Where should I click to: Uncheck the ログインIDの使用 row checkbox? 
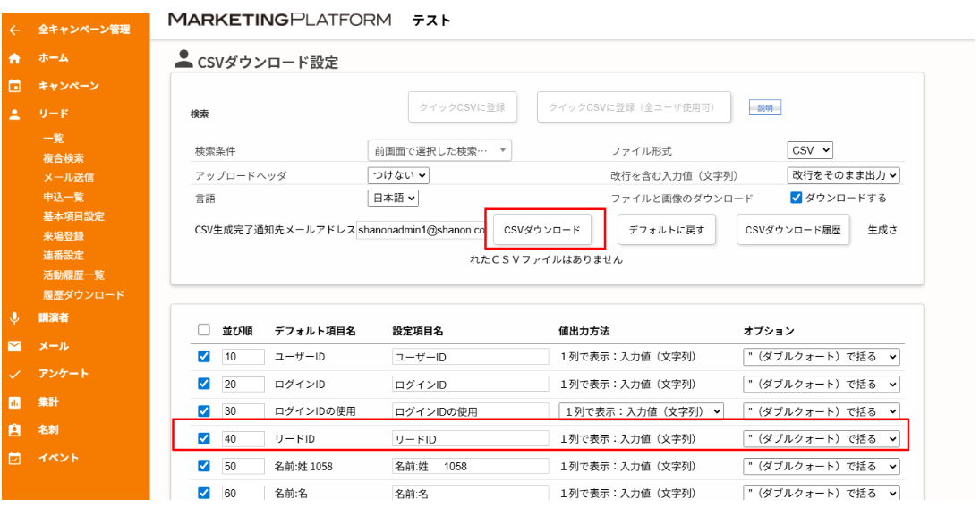[x=204, y=411]
